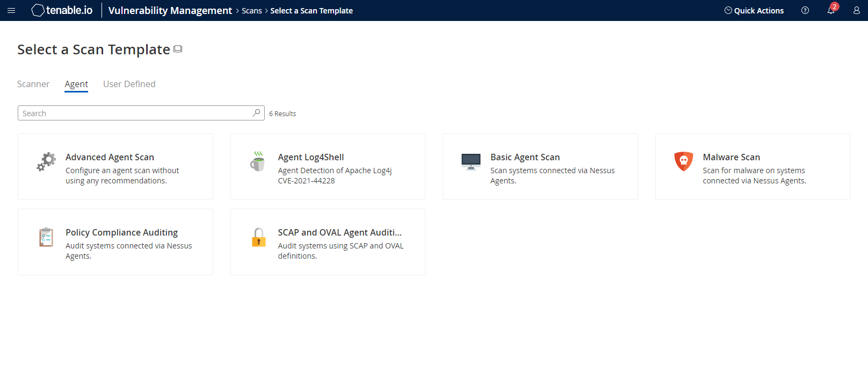Image resolution: width=868 pixels, height=377 pixels.
Task: Click the Agent Log4Shell coffee cup icon
Action: point(258,161)
